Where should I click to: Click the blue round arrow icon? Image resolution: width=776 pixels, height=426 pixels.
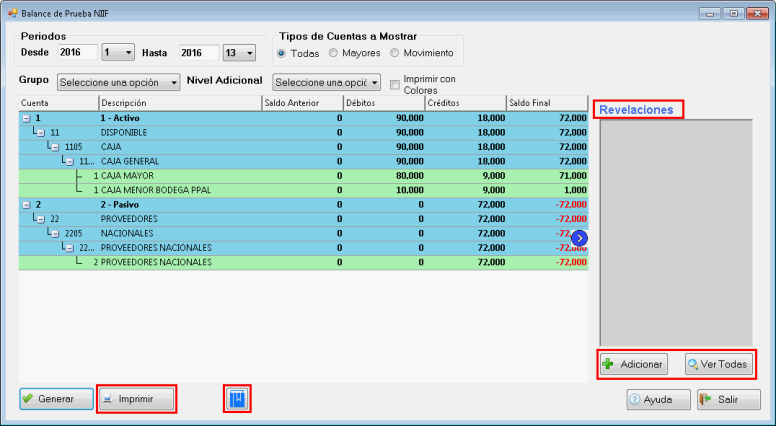click(x=579, y=238)
